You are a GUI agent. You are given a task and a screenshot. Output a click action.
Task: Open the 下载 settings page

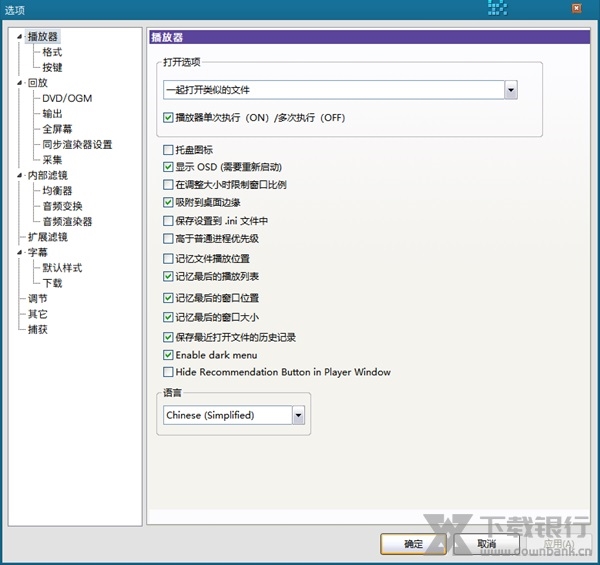click(x=52, y=283)
